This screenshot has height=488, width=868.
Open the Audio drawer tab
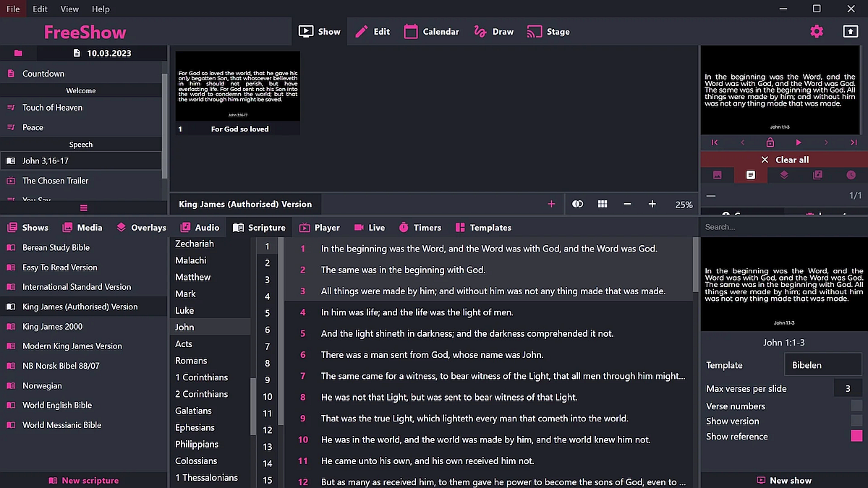click(x=200, y=227)
